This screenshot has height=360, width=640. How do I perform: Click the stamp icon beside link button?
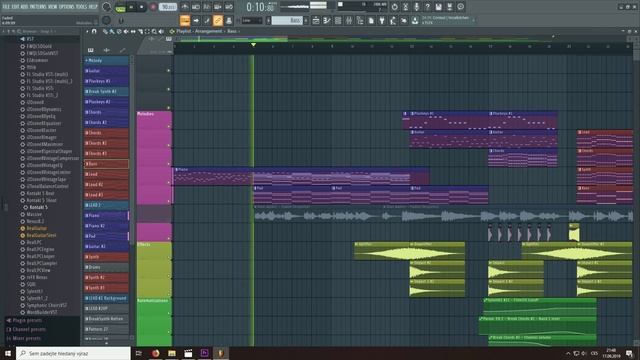[229, 20]
